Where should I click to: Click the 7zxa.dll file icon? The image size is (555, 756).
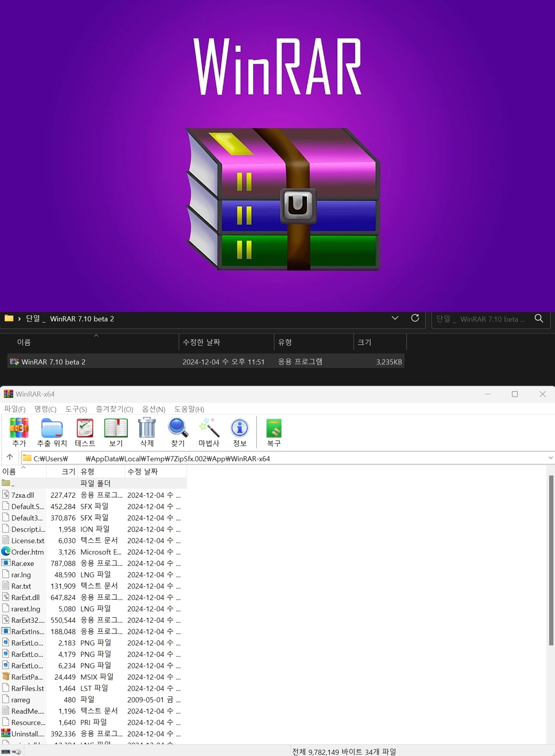click(6, 495)
